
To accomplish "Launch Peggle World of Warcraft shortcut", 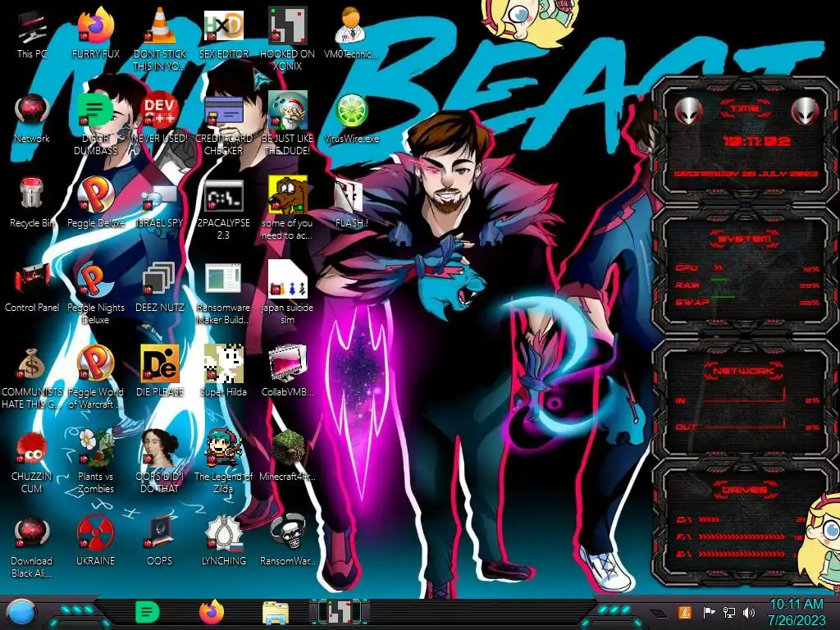I will tap(95, 377).
